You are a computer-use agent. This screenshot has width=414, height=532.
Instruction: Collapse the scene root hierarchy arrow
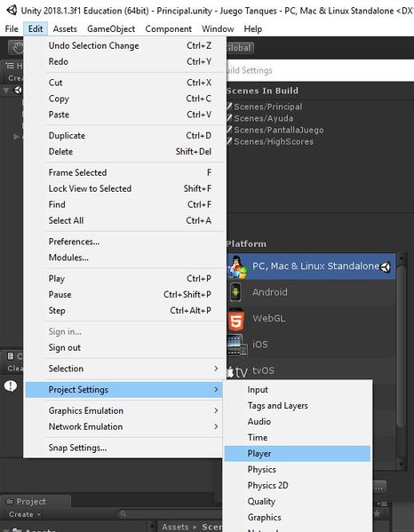[5, 91]
